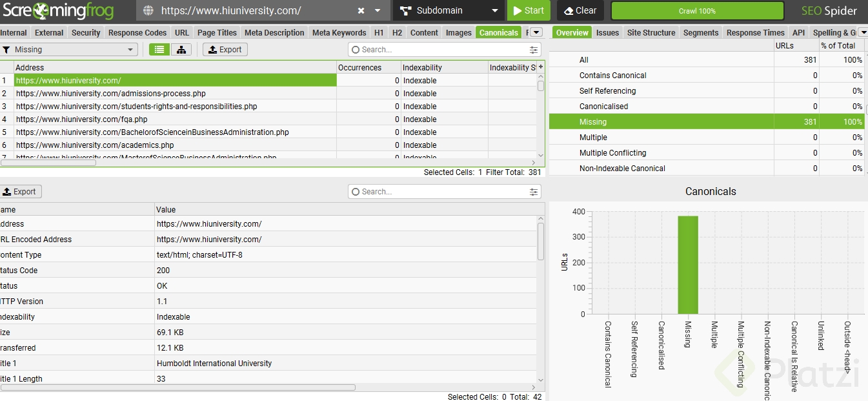The width and height of the screenshot is (868, 401).
Task: Open the Segments tab
Action: click(701, 33)
